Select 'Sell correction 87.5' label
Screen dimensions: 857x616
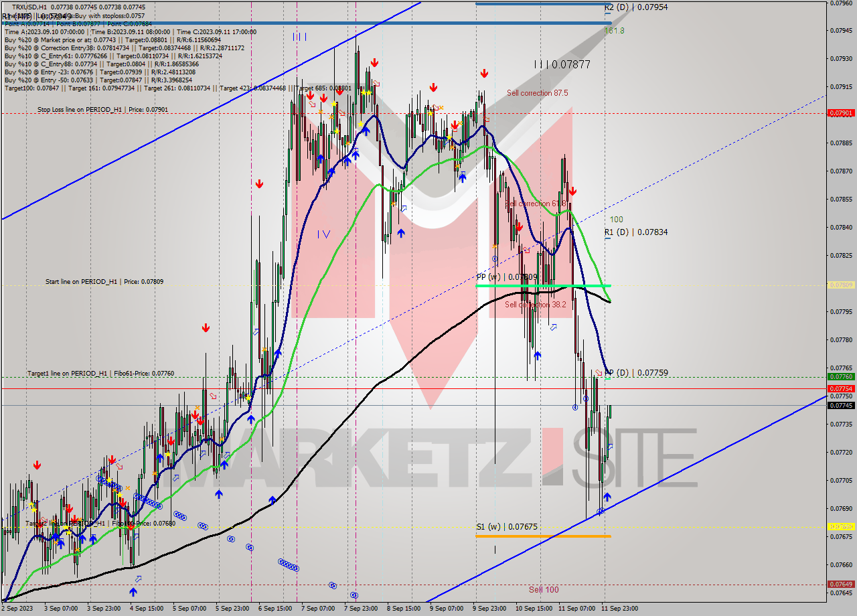coord(537,93)
